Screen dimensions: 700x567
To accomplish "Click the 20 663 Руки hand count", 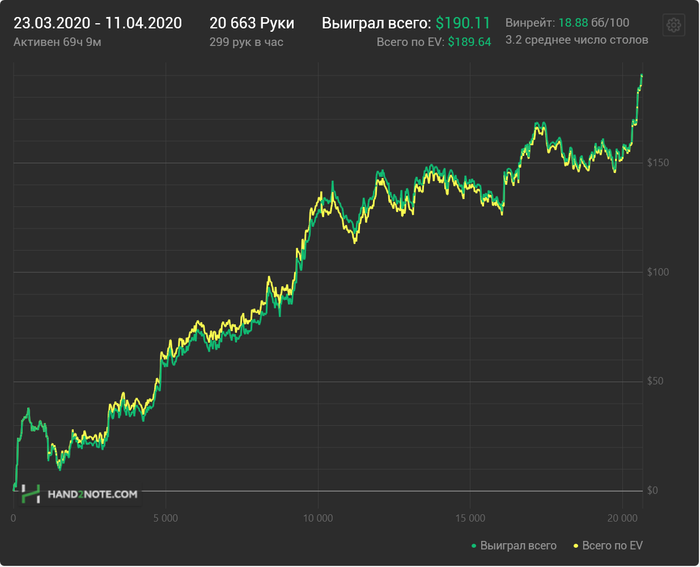I will pyautogui.click(x=252, y=23).
